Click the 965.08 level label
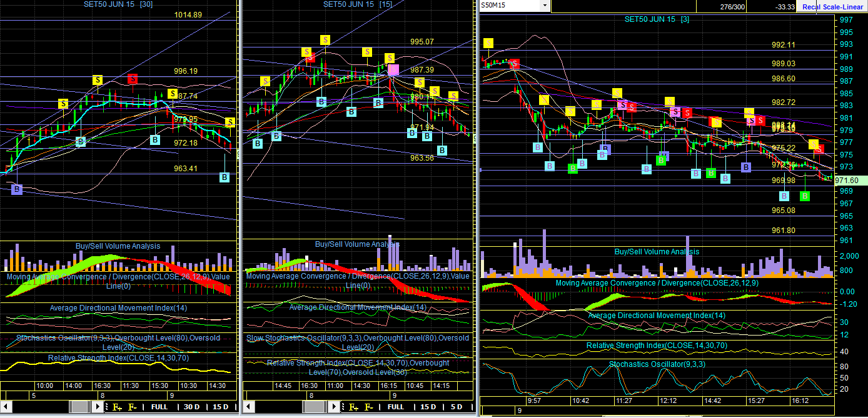Screen dimensions: 868x418 click(784, 211)
